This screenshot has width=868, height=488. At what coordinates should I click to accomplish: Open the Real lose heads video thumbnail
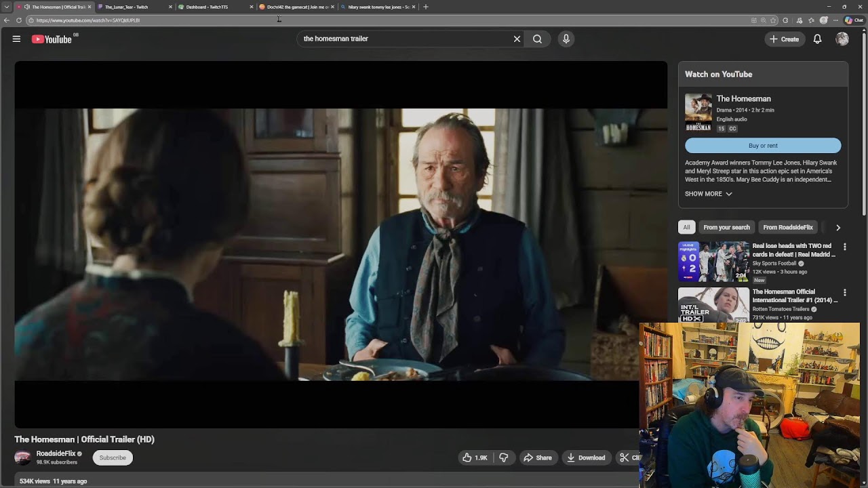[x=713, y=262]
